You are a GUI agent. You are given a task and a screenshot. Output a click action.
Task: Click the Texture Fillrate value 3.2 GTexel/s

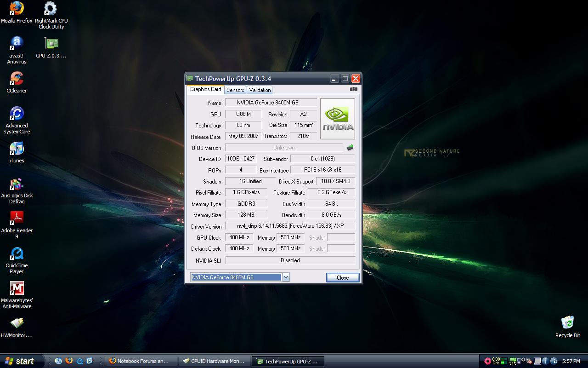click(x=331, y=192)
